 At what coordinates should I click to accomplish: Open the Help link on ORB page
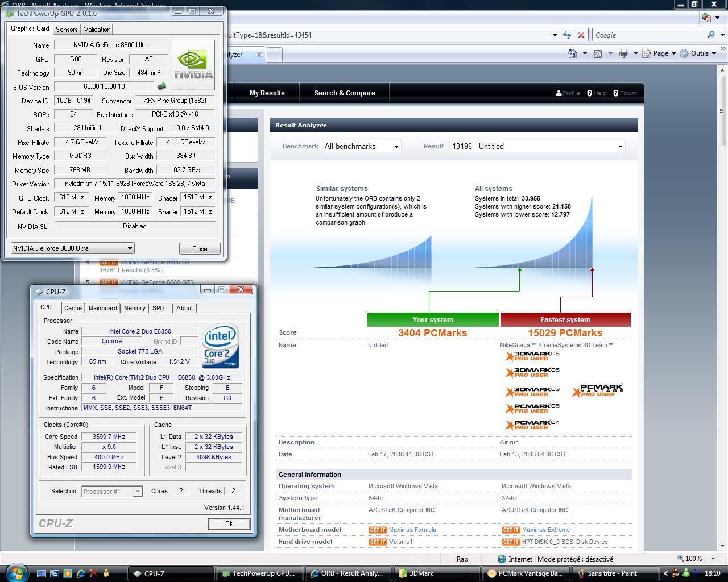(x=597, y=93)
